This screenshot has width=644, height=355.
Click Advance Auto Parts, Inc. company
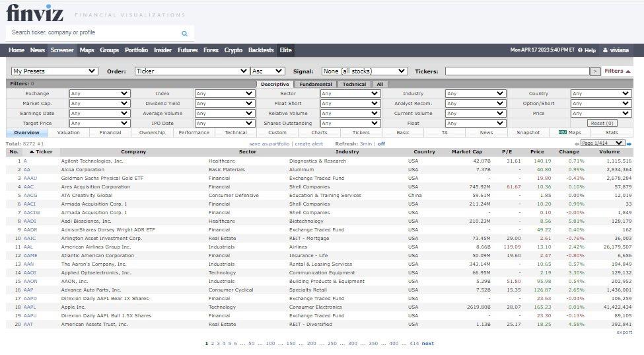(90, 290)
